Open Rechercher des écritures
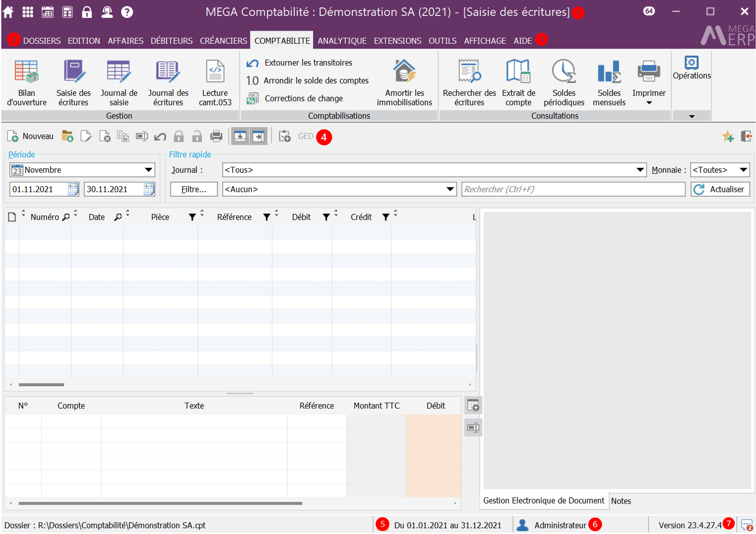 (469, 82)
